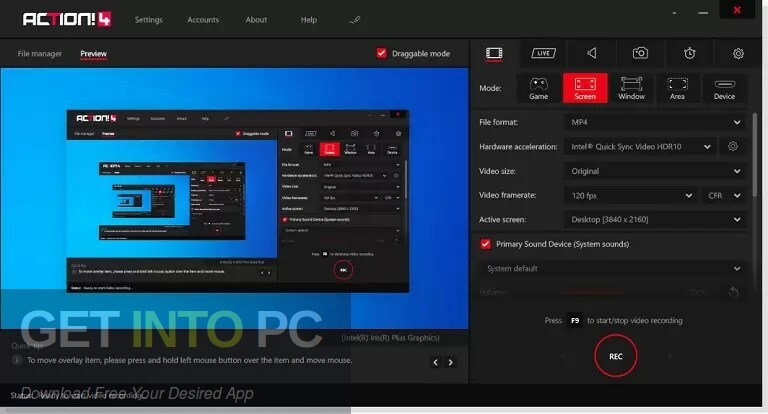This screenshot has height=414, width=768.
Task: Click the quick tip text about overlay item
Action: pos(190,360)
